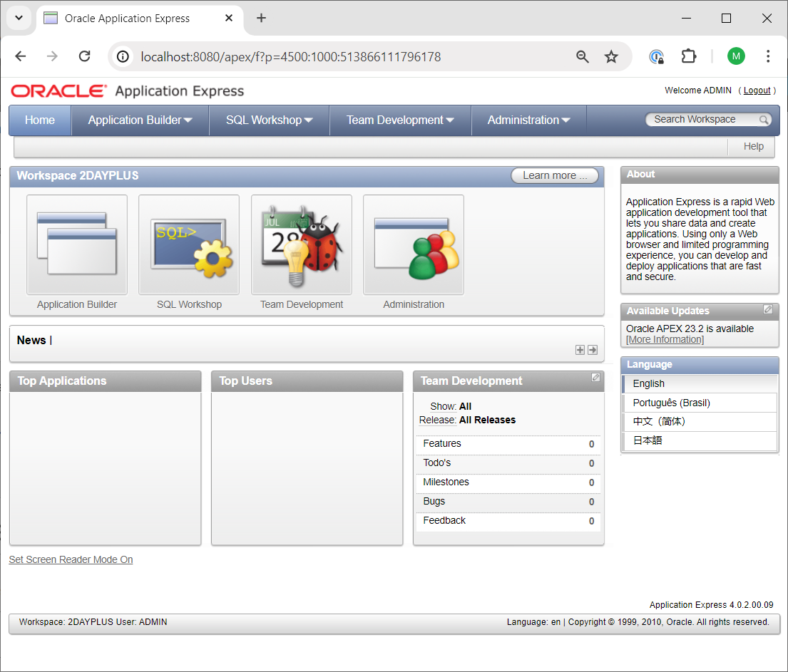788x672 pixels.
Task: Click the browser zoom magnifier icon
Action: click(583, 57)
